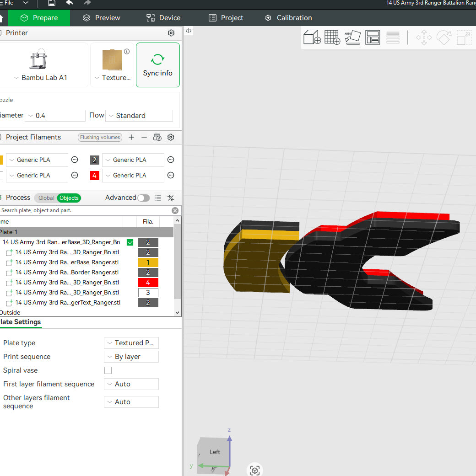
Task: Click the Add plate grid icon
Action: [332, 37]
